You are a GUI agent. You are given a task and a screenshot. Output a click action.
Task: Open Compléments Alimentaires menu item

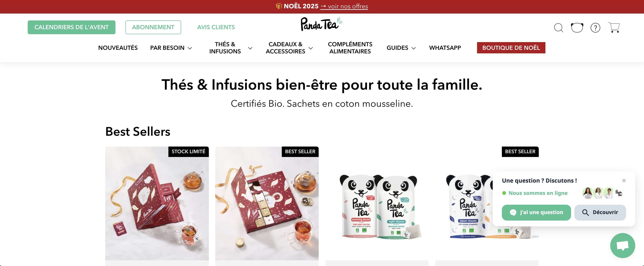click(350, 48)
